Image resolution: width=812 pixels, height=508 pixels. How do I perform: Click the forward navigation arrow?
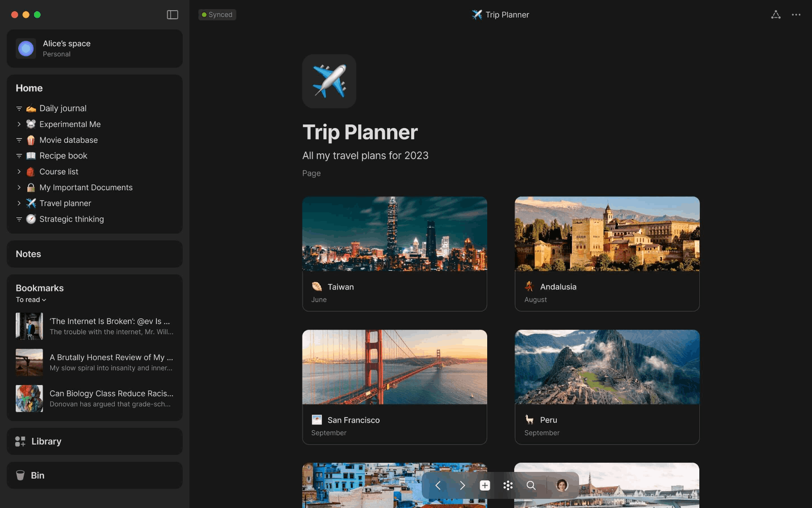[462, 486]
